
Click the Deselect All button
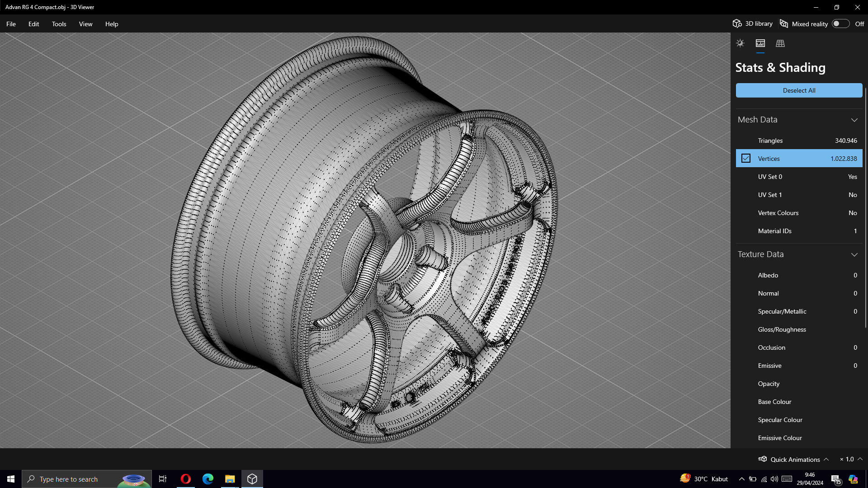pos(799,90)
